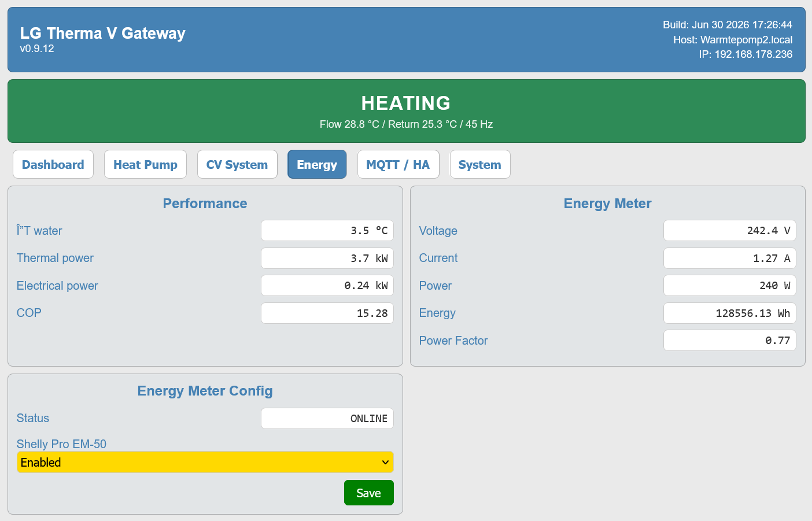
Task: Switch to the Heat Pump tab
Action: 145,164
